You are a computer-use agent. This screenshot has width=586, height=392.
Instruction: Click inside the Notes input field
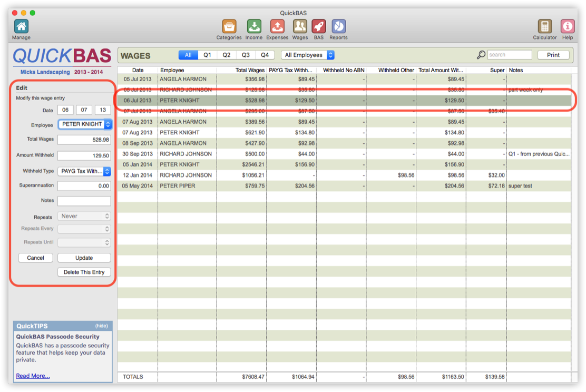coord(84,201)
